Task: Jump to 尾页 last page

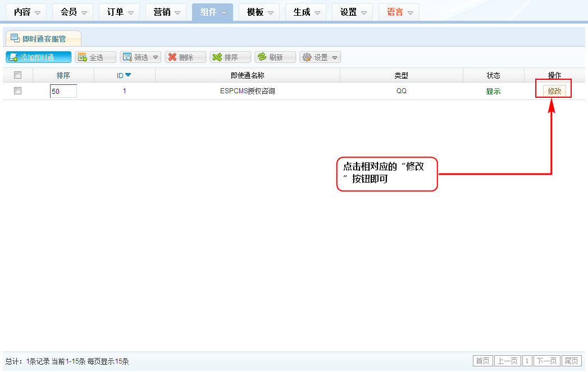Action: [x=572, y=361]
